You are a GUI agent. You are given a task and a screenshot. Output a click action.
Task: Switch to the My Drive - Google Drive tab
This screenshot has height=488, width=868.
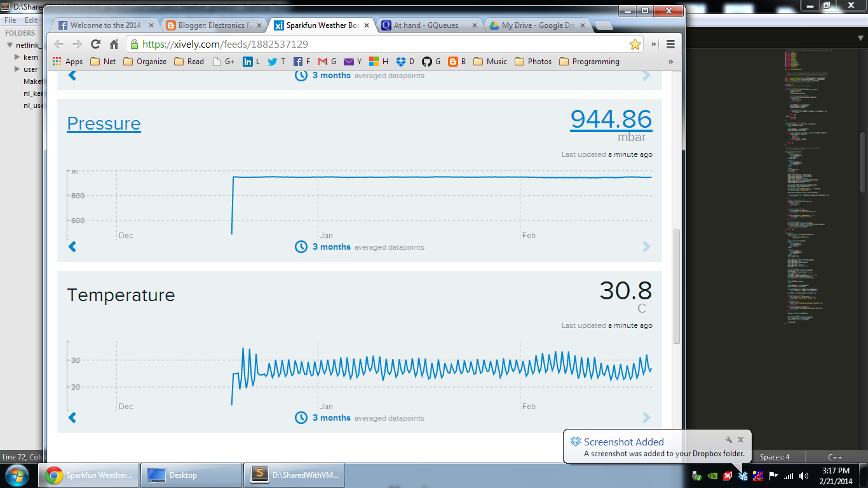535,25
